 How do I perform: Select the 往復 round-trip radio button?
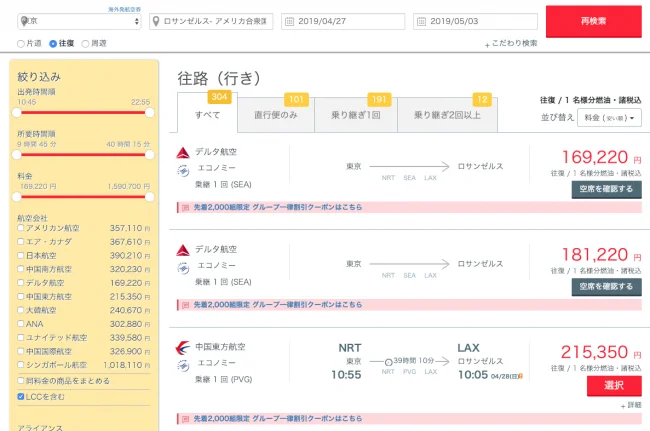(53, 44)
